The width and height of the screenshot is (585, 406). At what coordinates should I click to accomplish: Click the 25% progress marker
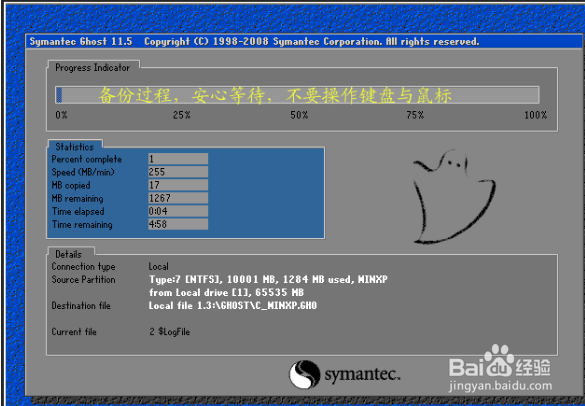(x=182, y=115)
